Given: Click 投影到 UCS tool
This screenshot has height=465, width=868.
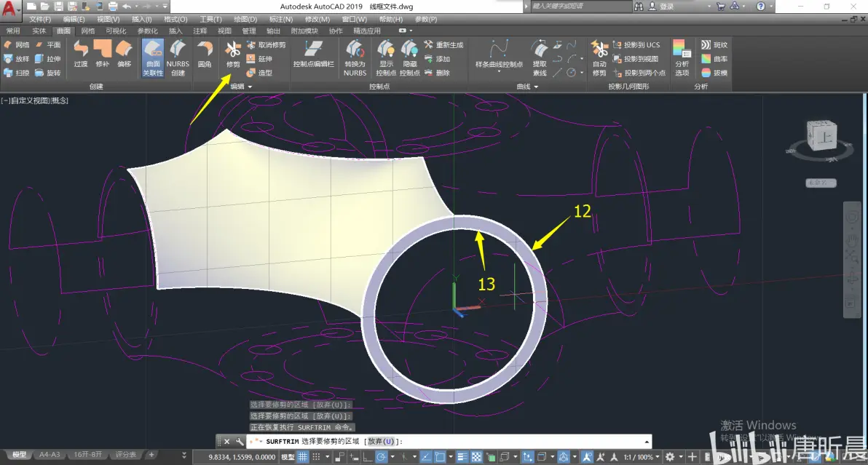Looking at the screenshot, I should pyautogui.click(x=636, y=45).
